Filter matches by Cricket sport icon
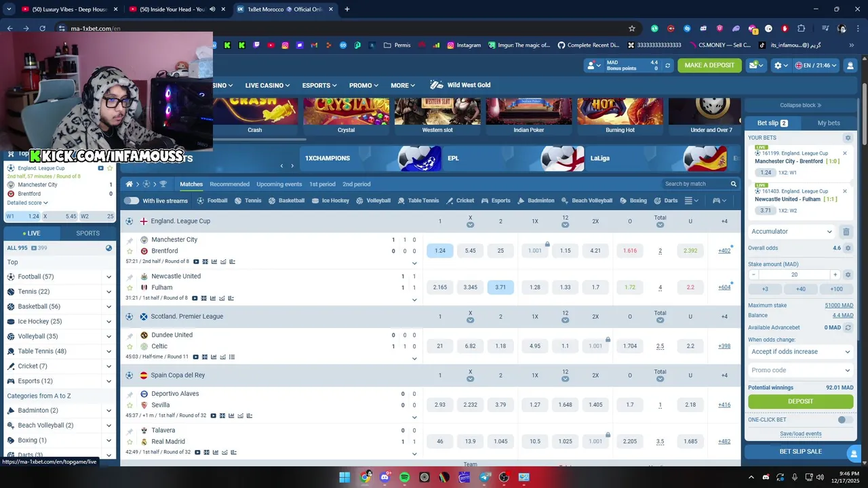 point(460,201)
